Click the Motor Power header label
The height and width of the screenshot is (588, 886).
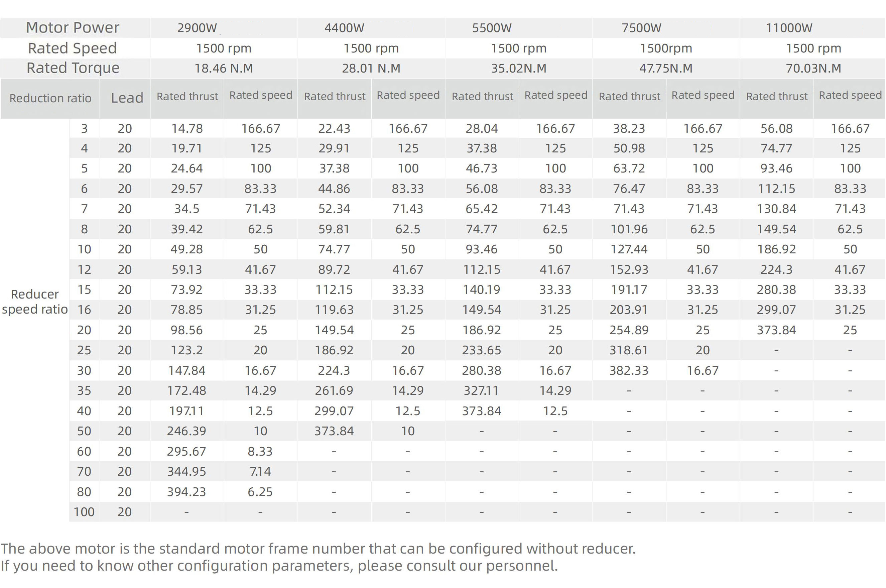(73, 28)
